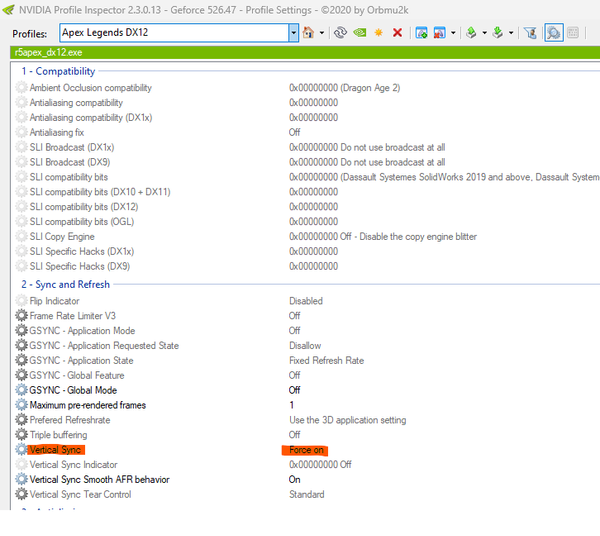Screen dimensions: 600x536
Task: Remove an application via the window red-X icon
Action: (439, 33)
